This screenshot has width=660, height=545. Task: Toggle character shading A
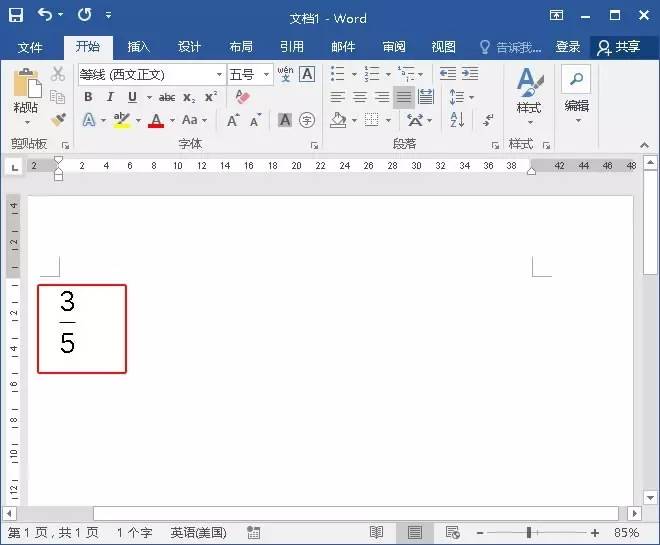285,120
